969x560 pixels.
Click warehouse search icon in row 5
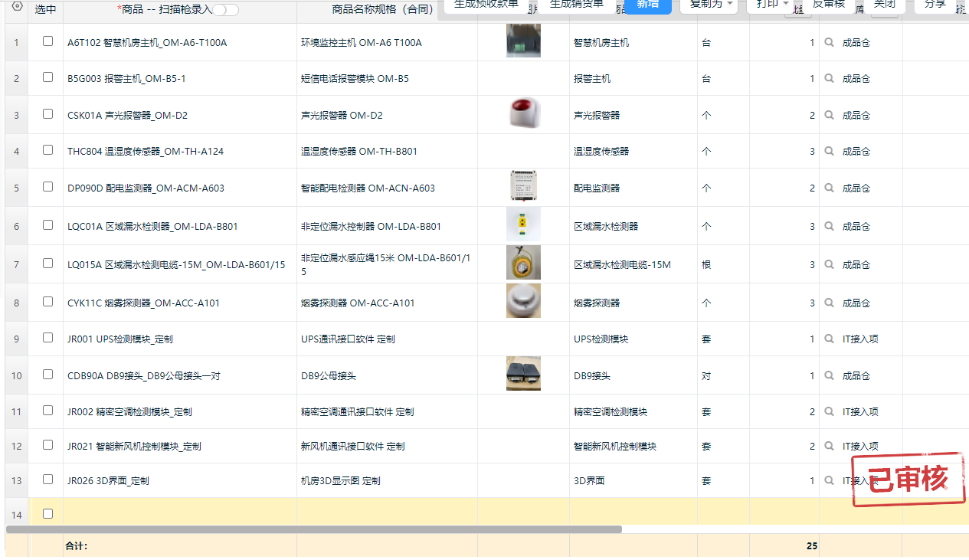[829, 188]
